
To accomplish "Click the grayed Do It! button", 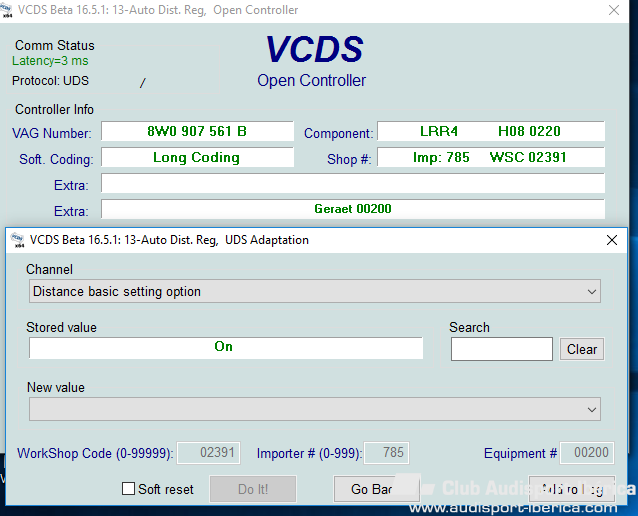I will coord(253,489).
